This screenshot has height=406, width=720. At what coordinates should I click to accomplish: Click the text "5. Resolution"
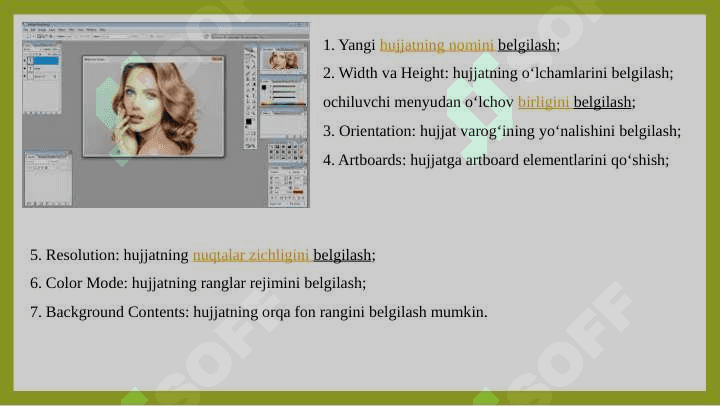[74, 255]
